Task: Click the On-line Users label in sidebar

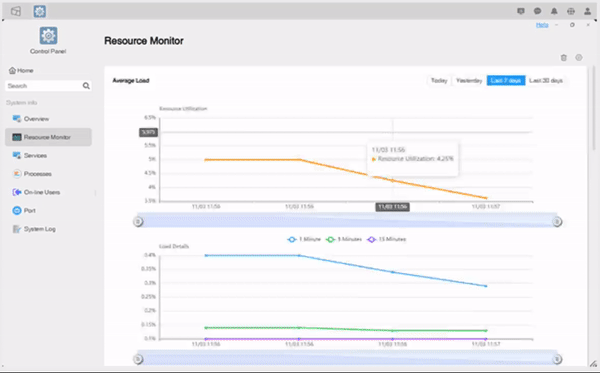Action: pyautogui.click(x=42, y=192)
